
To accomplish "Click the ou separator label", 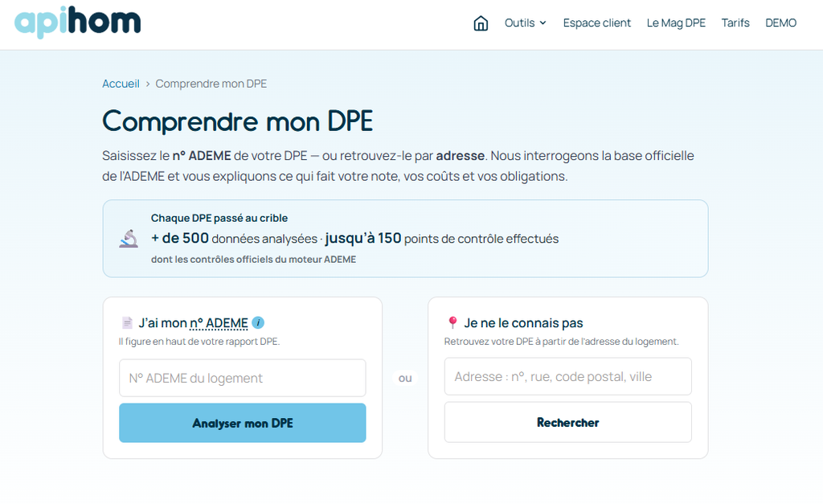I will click(x=405, y=378).
